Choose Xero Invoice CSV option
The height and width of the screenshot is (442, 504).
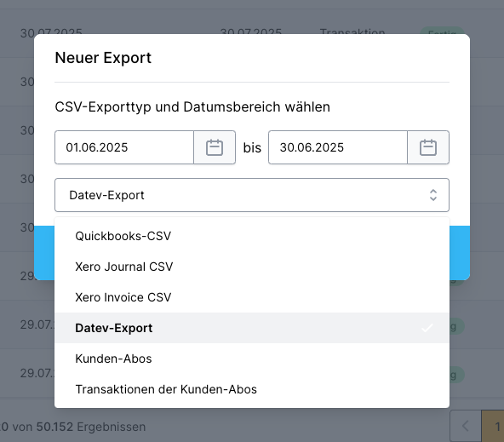pyautogui.click(x=252, y=297)
